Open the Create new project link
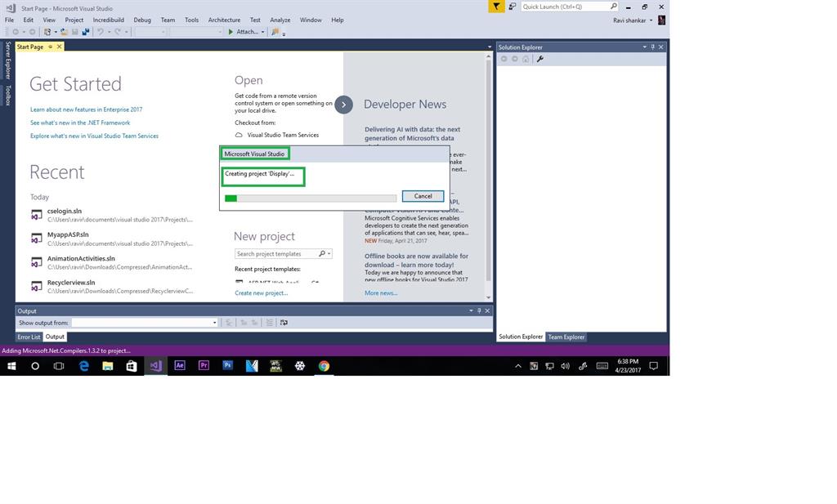Viewport: 837px width, 504px height. [261, 292]
